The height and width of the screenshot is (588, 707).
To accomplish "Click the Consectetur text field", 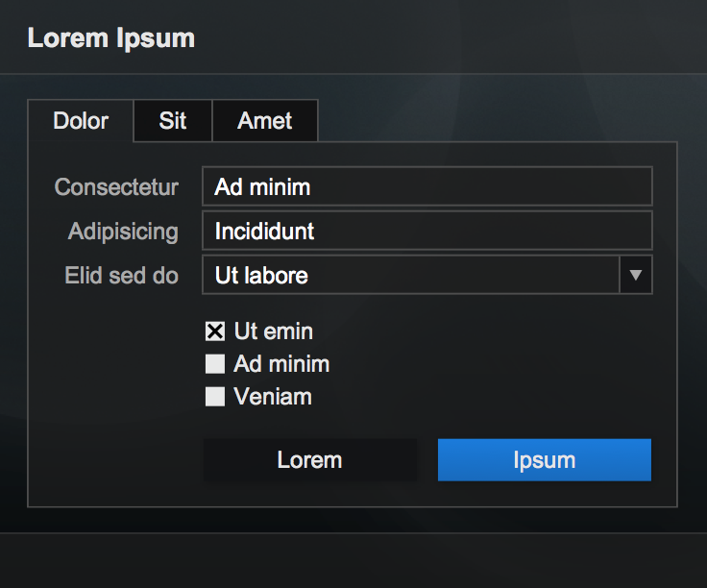I will [x=427, y=186].
